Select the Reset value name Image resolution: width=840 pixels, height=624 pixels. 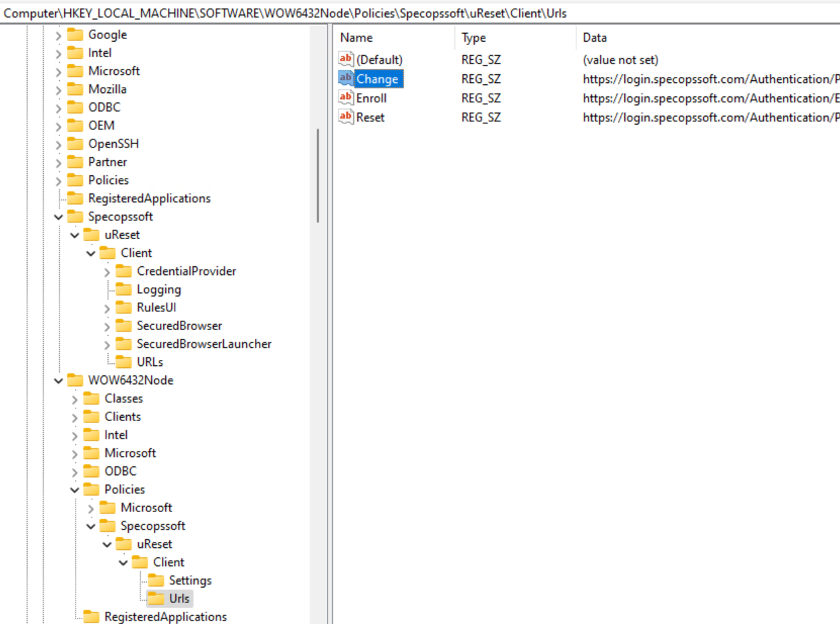click(371, 117)
